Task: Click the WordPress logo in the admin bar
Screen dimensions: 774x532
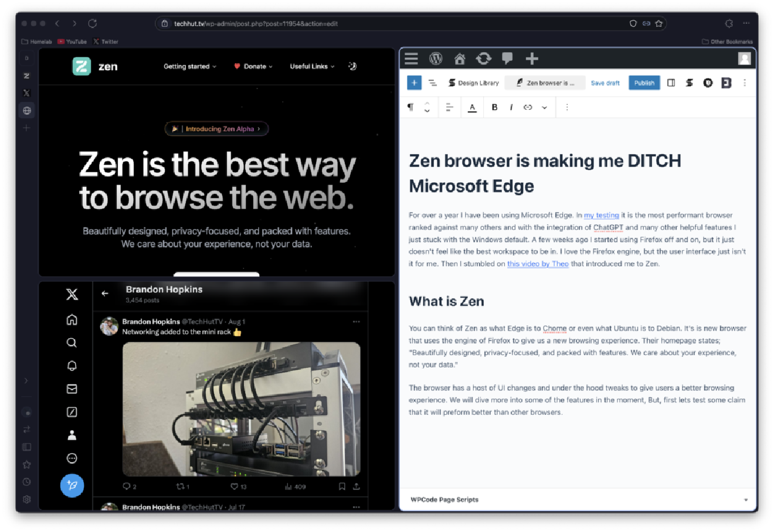Action: 436,59
